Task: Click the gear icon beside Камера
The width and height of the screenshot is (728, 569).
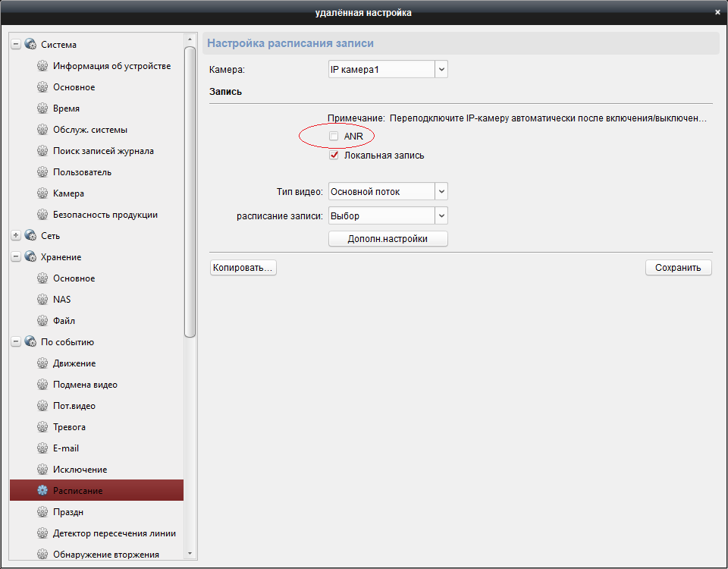Action: coord(42,193)
